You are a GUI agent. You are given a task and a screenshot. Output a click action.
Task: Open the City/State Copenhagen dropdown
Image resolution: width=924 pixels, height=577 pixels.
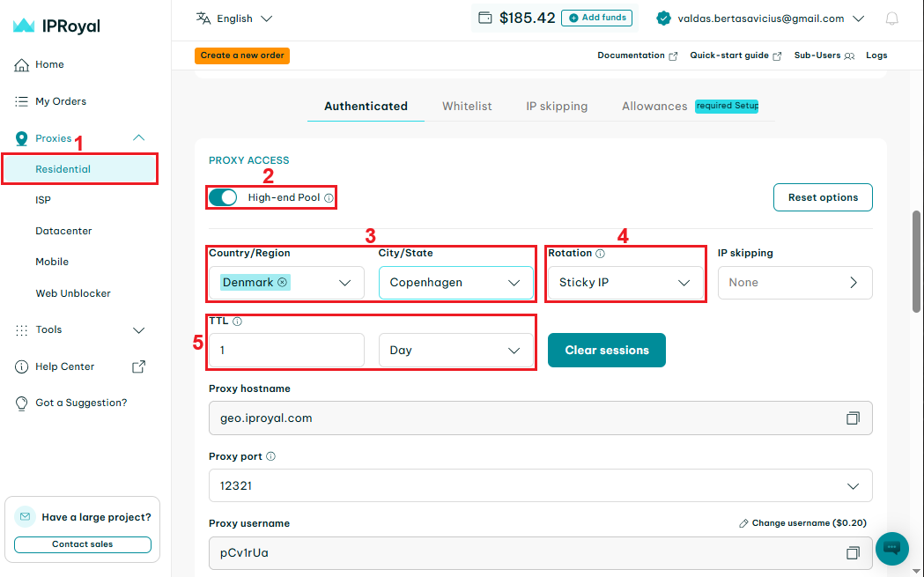456,283
